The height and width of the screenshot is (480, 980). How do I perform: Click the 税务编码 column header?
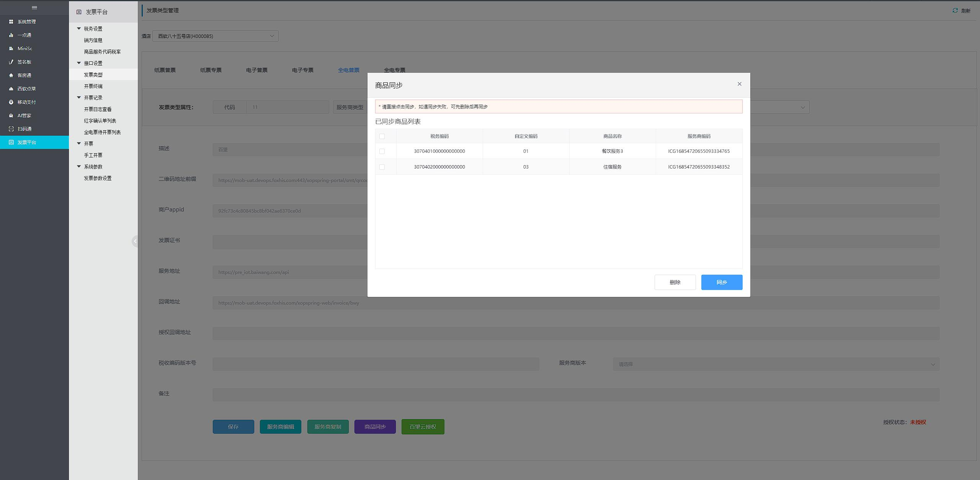[x=439, y=136]
